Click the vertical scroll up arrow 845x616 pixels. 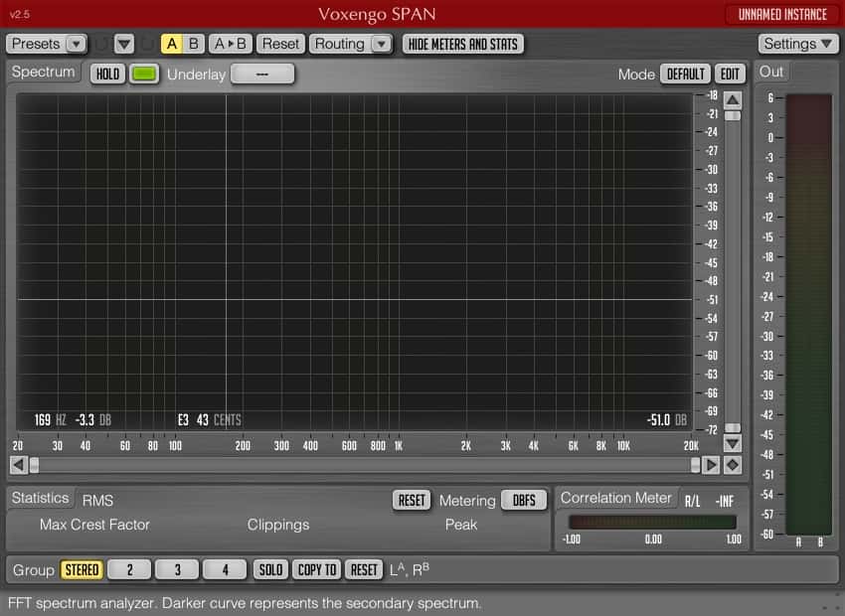pyautogui.click(x=733, y=100)
